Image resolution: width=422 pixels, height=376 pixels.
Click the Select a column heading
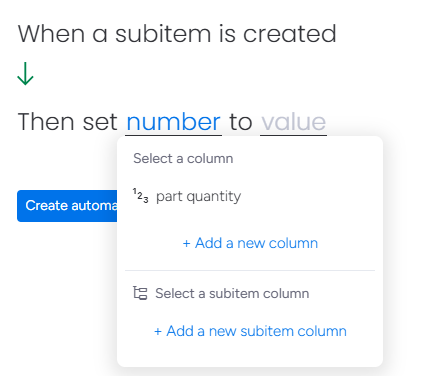point(183,158)
